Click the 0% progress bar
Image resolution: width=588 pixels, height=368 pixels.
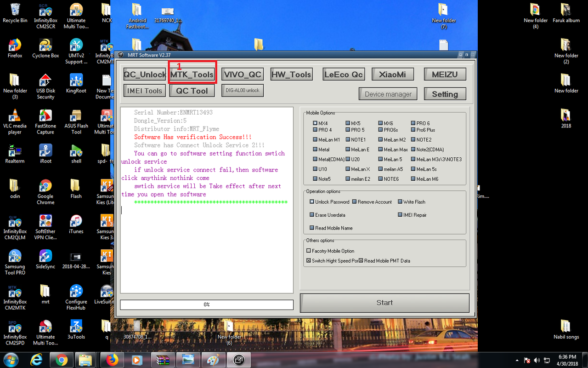[x=207, y=305]
